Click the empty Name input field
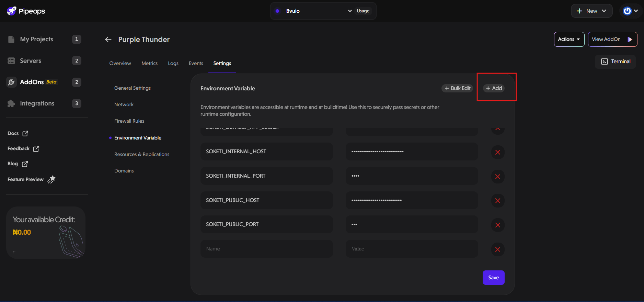 coord(267,249)
